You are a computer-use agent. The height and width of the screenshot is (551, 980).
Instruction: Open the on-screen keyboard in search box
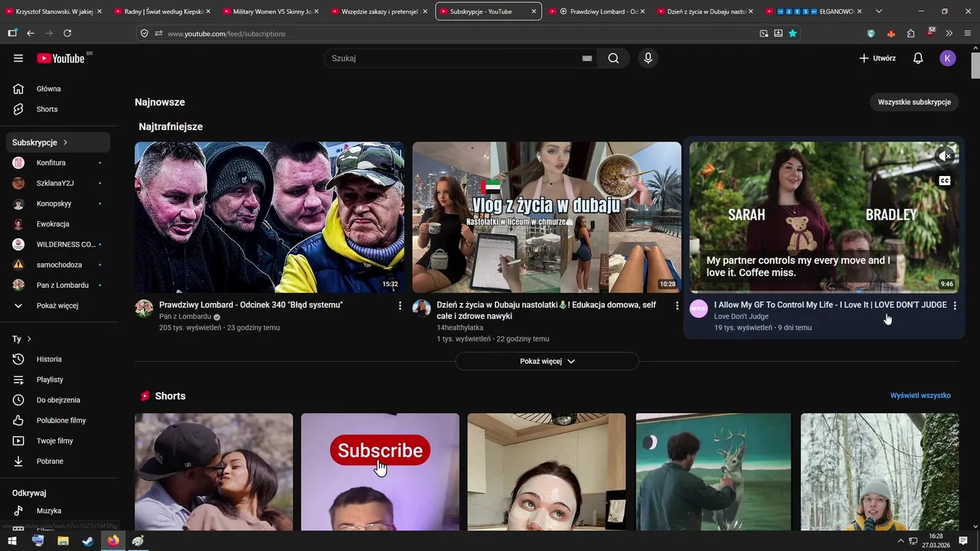point(587,58)
